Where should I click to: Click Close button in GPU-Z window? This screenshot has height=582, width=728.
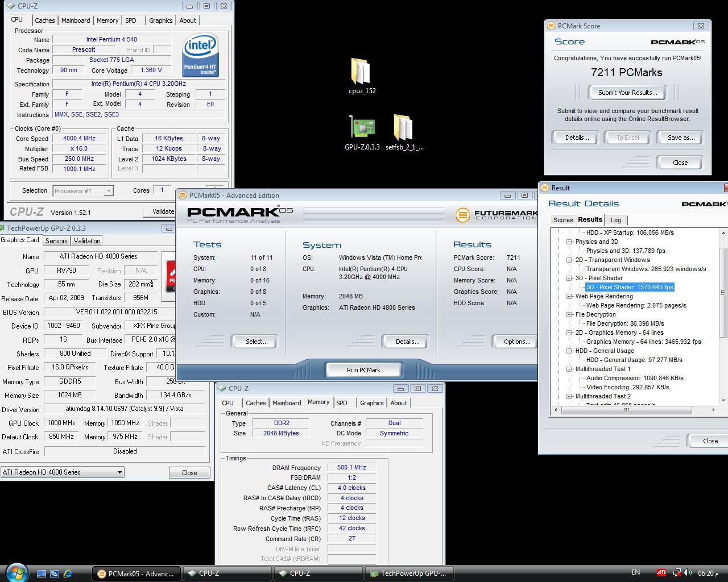tap(189, 472)
